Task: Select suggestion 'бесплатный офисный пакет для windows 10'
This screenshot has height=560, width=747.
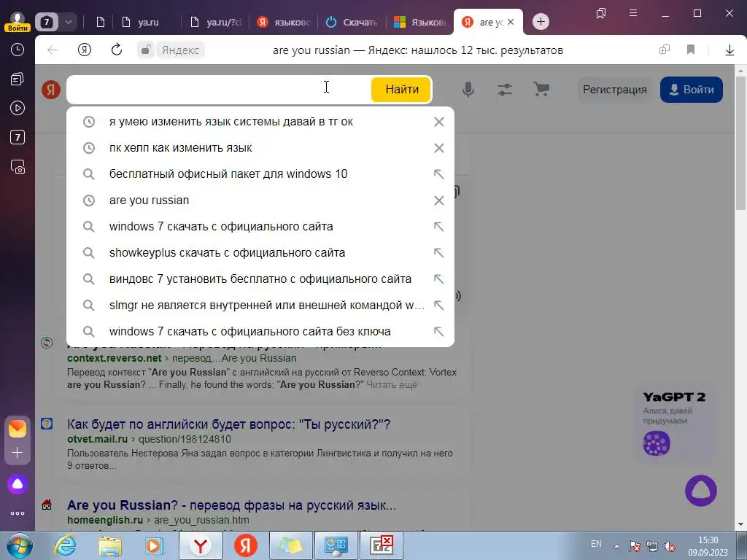Action: coord(260,174)
